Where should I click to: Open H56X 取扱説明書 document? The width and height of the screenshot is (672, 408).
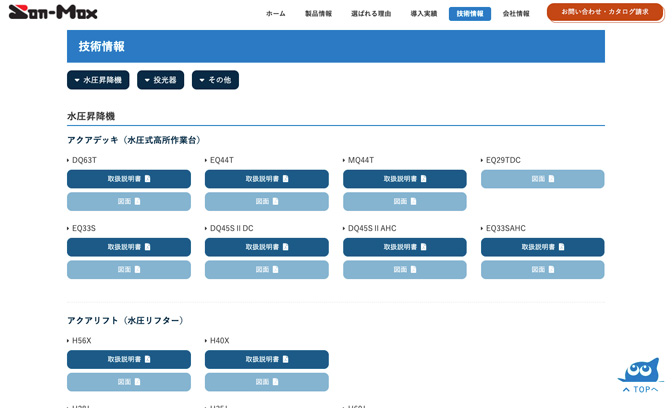click(x=129, y=360)
